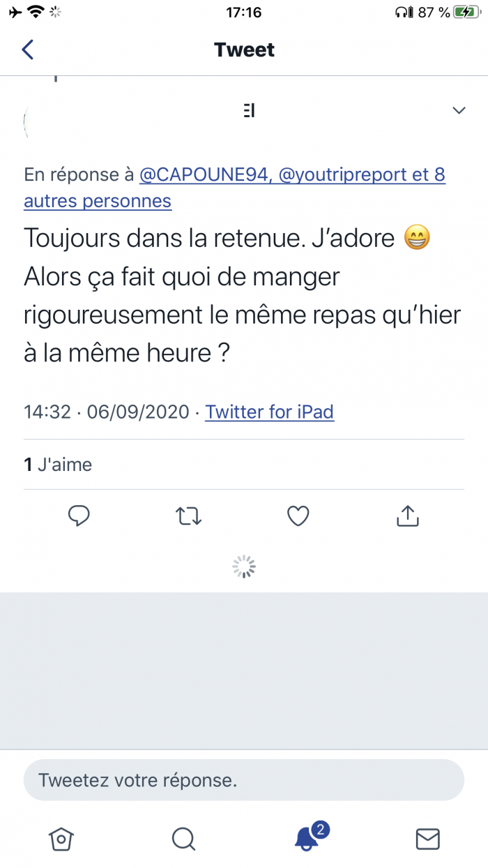
Task: Open tweet options chevron menu
Action: 459,110
